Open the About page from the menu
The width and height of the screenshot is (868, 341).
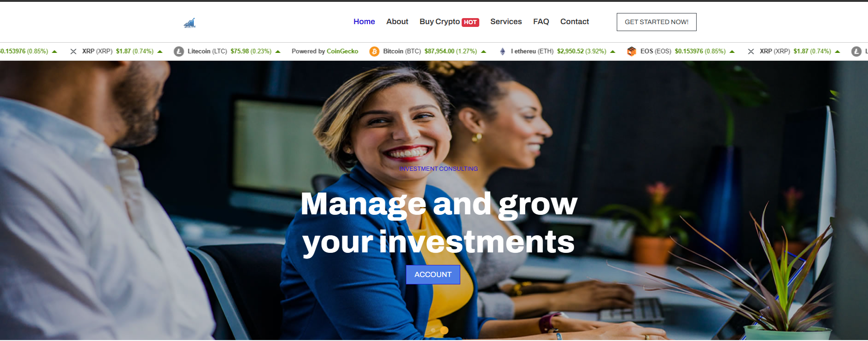397,22
